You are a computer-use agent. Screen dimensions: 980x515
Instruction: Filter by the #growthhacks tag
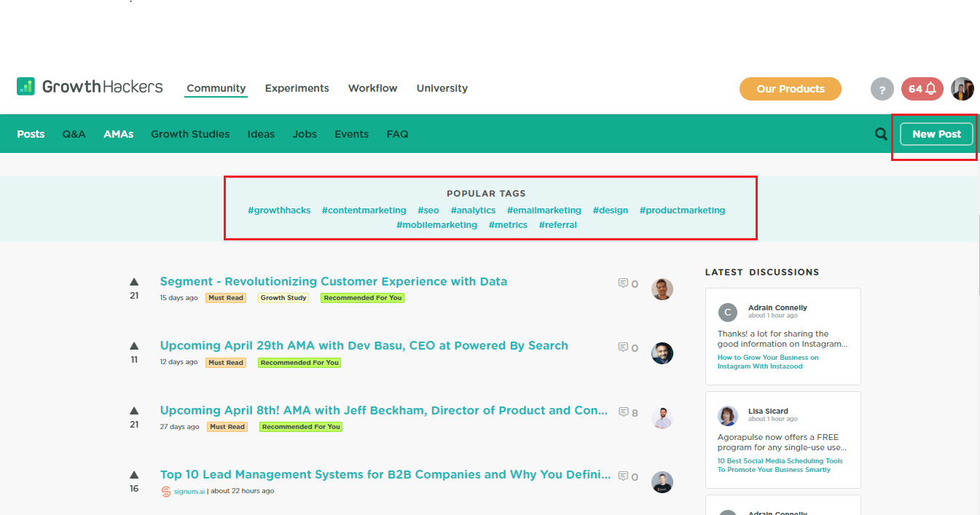pos(279,211)
